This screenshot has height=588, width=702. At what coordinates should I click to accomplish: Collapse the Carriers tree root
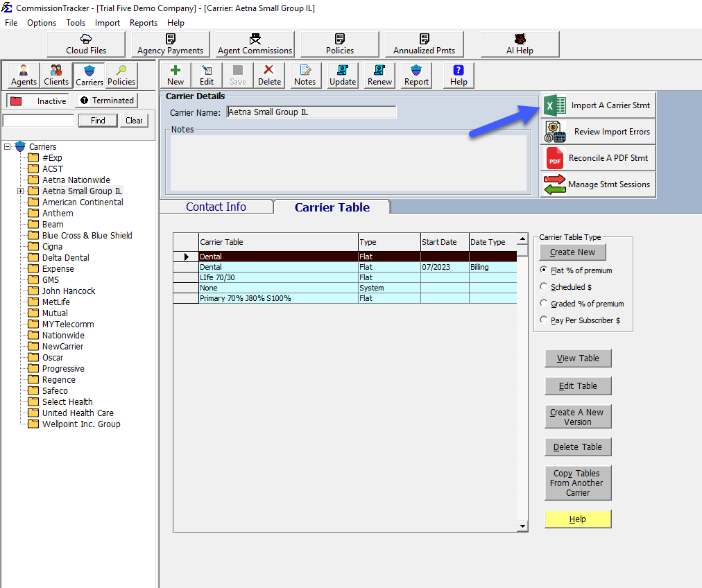tap(6, 146)
